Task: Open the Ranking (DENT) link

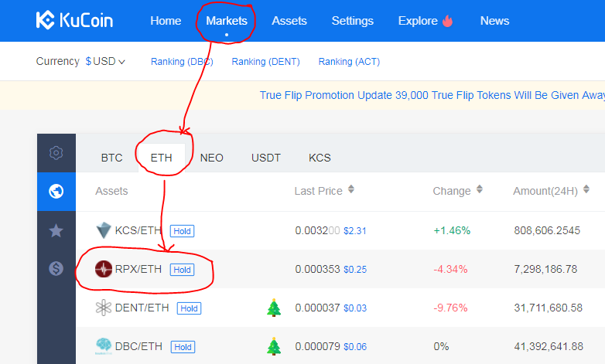Action: click(265, 62)
